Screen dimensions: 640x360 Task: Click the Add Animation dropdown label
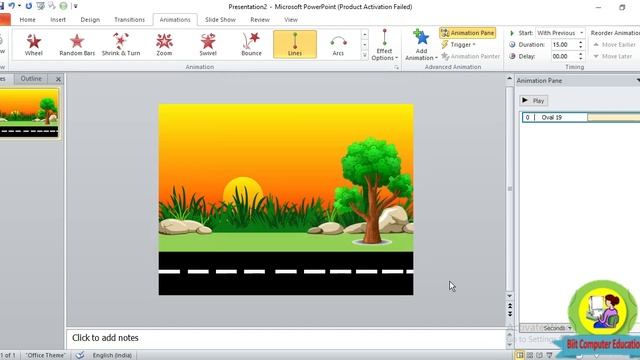pos(421,55)
